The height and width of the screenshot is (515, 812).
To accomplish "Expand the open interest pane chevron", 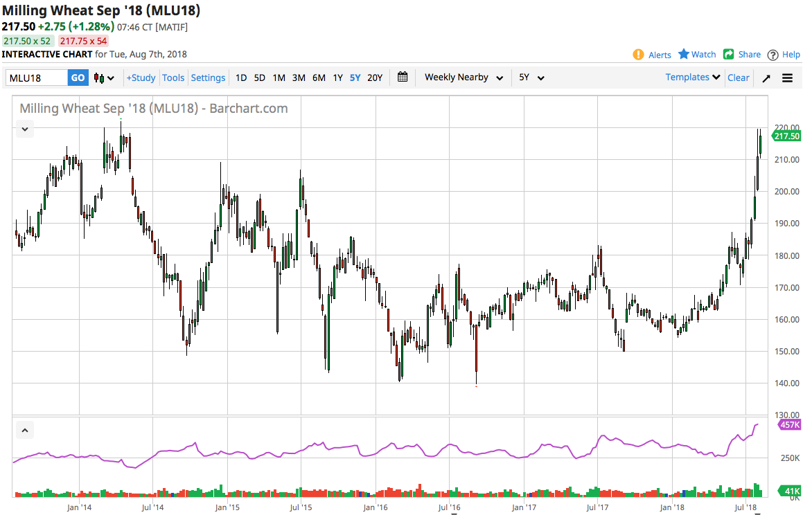I will (x=25, y=430).
